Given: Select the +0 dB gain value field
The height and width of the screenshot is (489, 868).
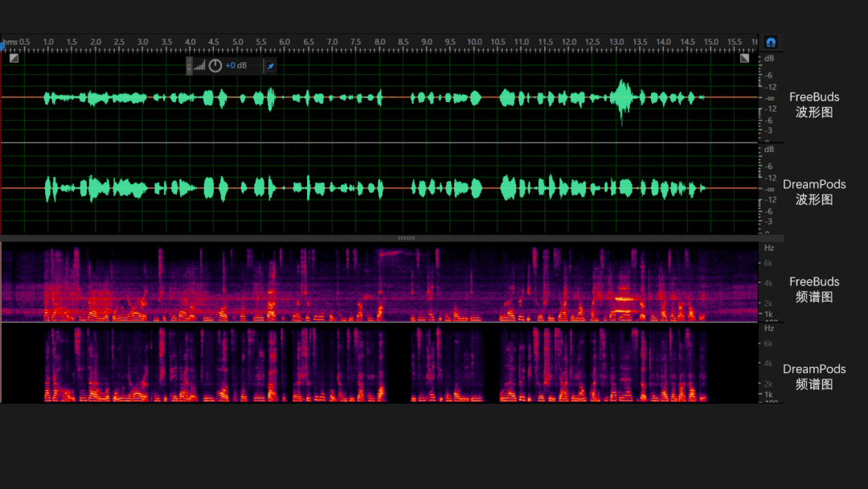Looking at the screenshot, I should pyautogui.click(x=236, y=66).
